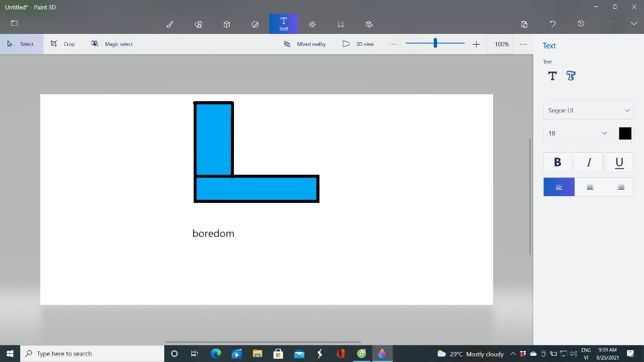
Task: Open the font size 18 dropdown
Action: (x=577, y=133)
